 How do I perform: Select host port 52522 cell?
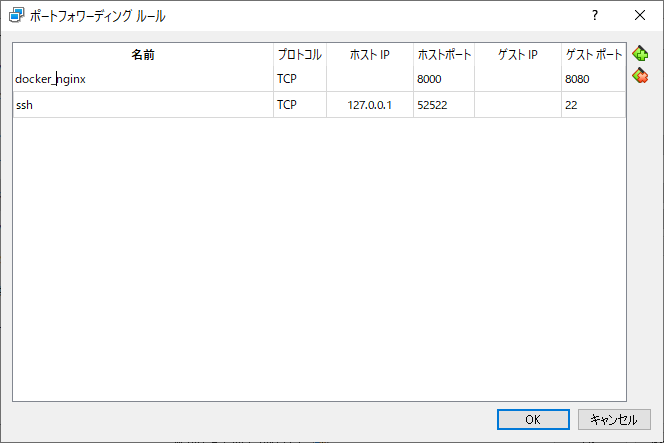point(444,105)
